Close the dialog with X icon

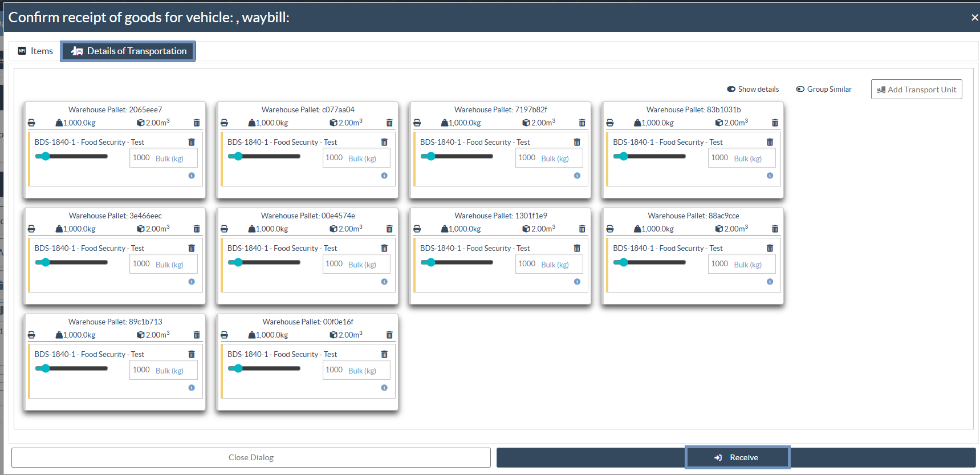coord(974,18)
